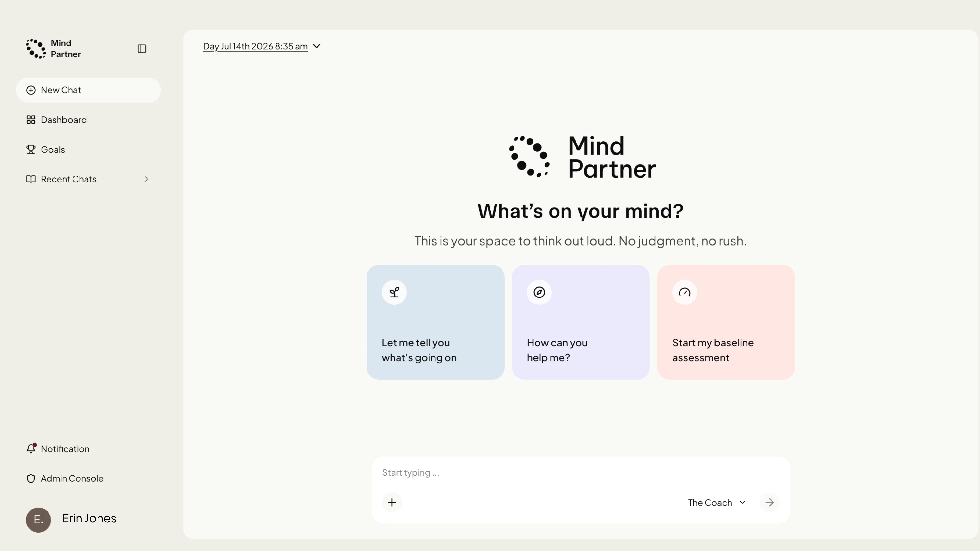Click the sprout icon on blue card

(x=394, y=292)
